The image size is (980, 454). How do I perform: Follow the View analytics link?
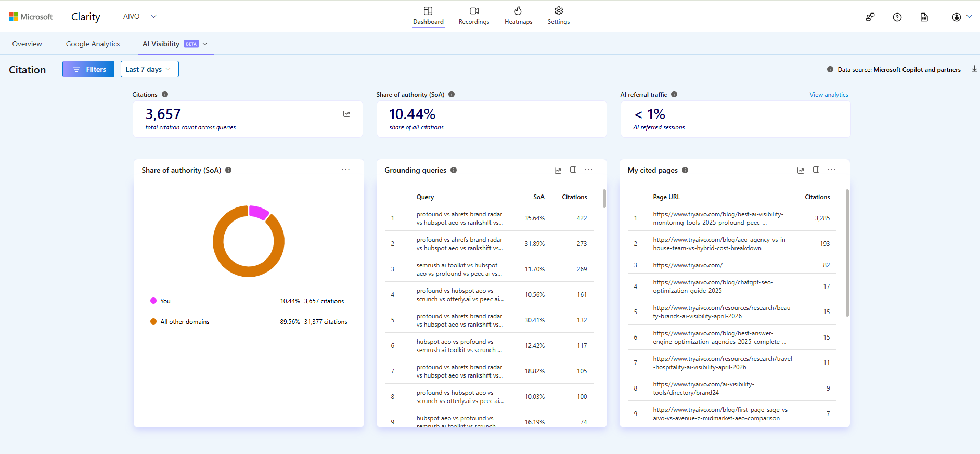click(x=829, y=95)
